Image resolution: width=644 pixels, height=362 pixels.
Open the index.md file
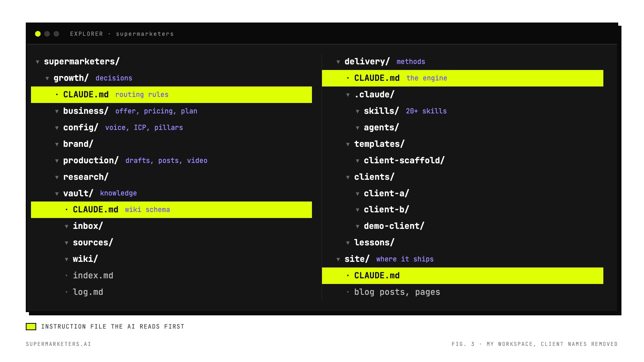[x=93, y=276]
